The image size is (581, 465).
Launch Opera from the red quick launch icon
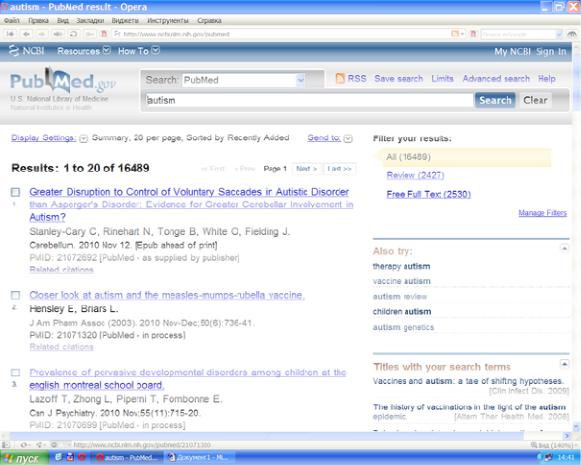82,458
